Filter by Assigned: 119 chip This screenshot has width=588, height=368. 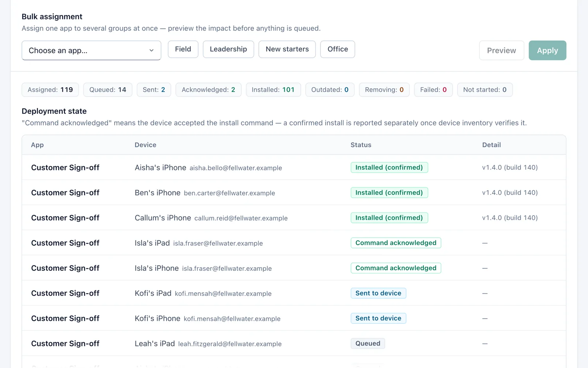click(x=50, y=90)
